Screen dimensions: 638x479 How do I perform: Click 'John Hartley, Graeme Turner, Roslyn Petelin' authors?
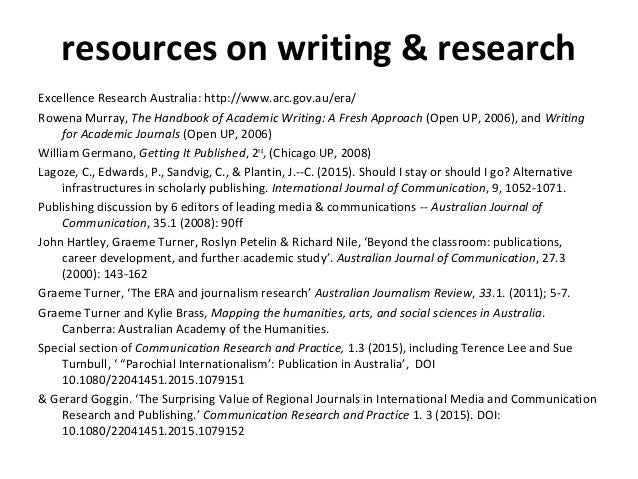157,242
